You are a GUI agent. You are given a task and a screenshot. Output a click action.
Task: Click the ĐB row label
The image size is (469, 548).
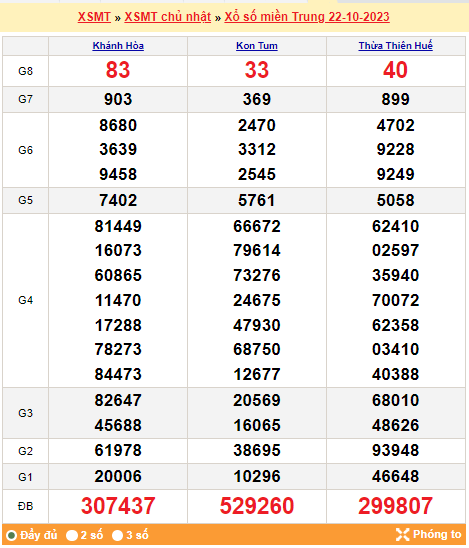pyautogui.click(x=26, y=506)
